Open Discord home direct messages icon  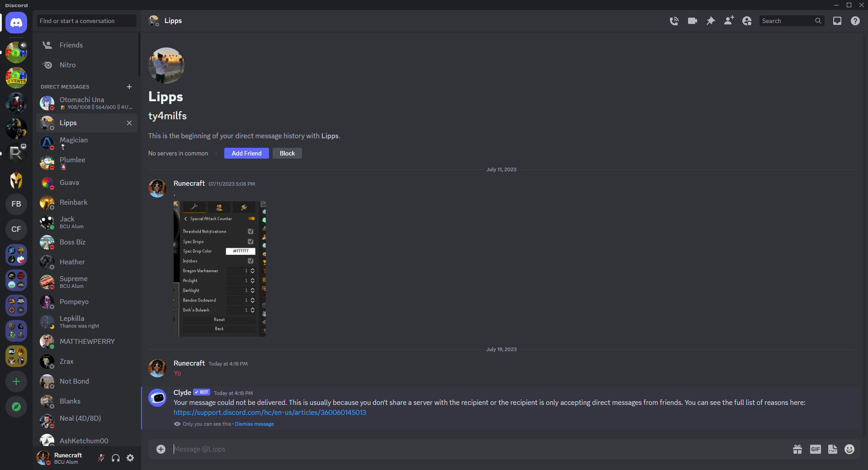(16, 23)
